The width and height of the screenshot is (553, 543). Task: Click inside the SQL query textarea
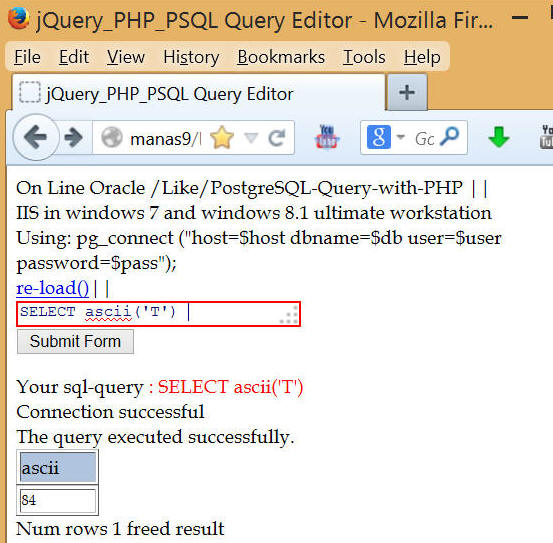(158, 314)
